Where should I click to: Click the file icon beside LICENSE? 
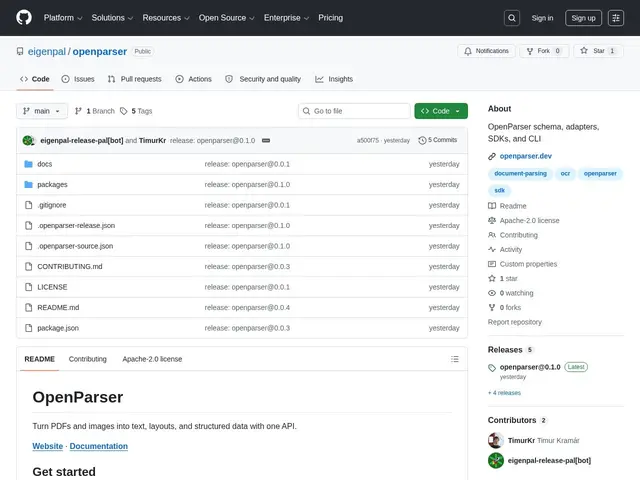click(x=28, y=287)
